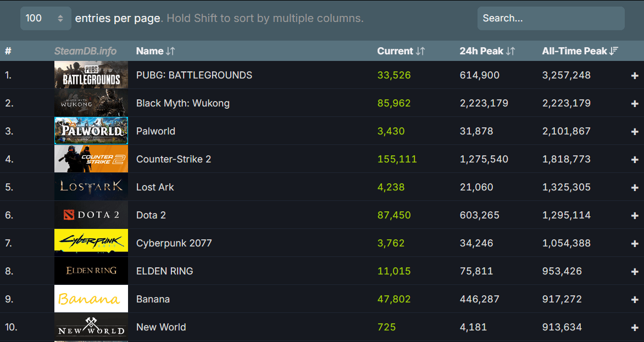Open the PUBG: BATTLEGROUNDS name link

[195, 75]
